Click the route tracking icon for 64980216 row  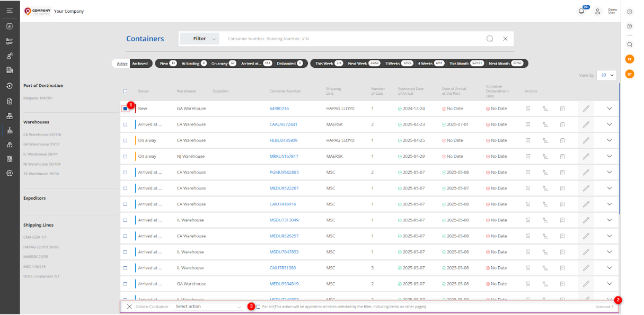tap(545, 109)
